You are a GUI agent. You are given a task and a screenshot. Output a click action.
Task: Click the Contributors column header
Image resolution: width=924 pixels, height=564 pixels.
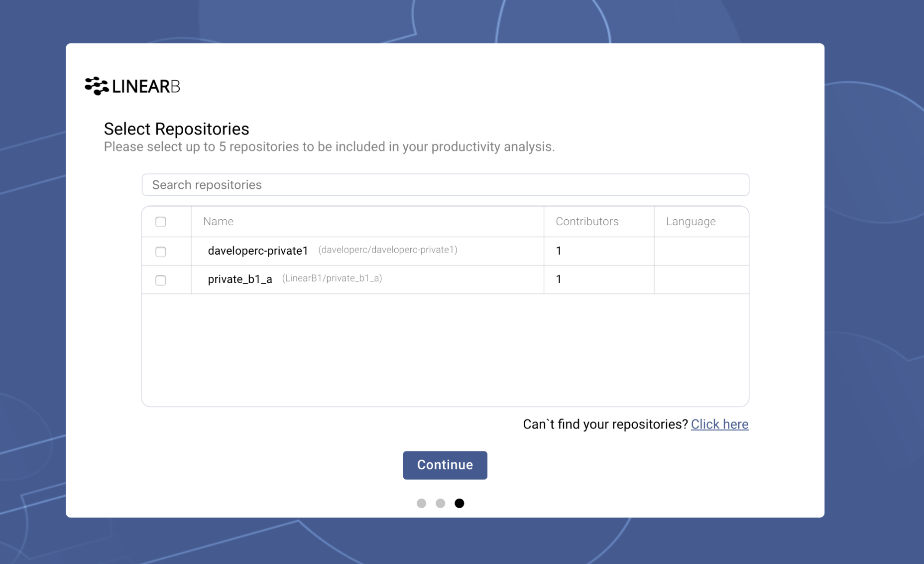pos(587,222)
